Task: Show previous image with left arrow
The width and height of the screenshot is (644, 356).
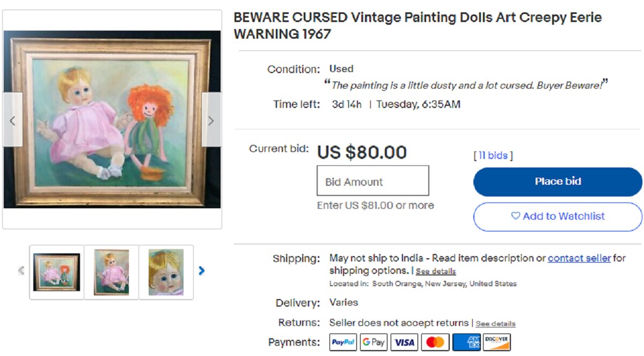Action: 13,120
